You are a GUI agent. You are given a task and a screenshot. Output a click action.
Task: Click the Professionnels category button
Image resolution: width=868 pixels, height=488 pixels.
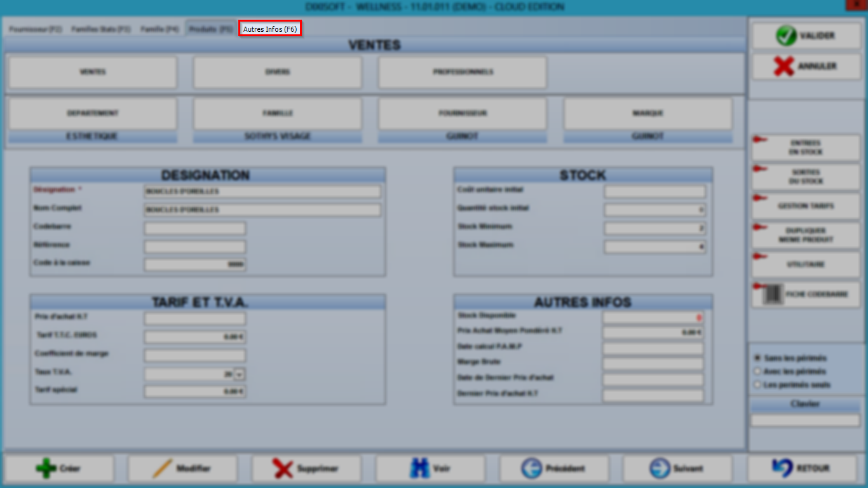click(463, 72)
